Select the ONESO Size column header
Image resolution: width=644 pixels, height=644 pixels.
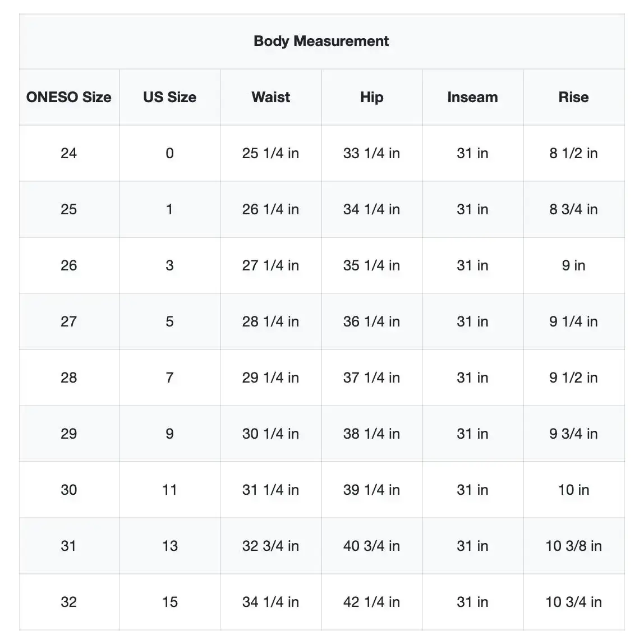tap(69, 97)
